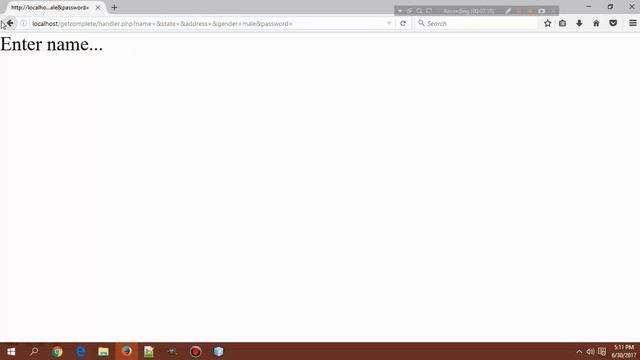Click the site information icon in address bar

24,23
